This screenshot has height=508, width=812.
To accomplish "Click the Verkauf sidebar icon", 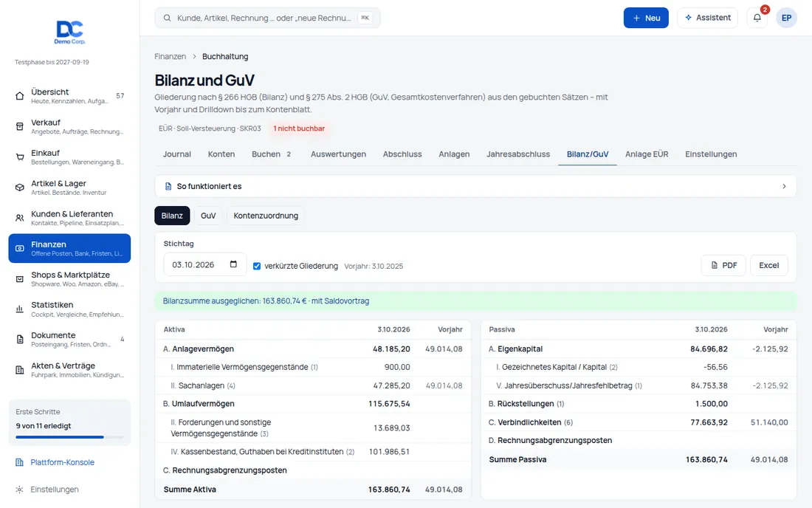I will 20,126.
